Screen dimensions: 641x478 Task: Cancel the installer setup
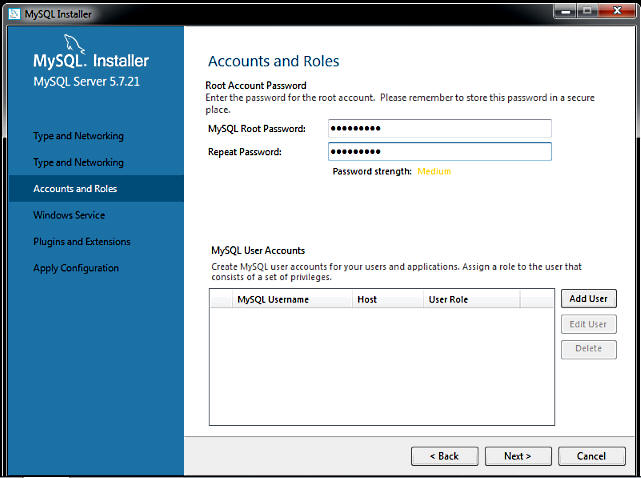pyautogui.click(x=592, y=456)
